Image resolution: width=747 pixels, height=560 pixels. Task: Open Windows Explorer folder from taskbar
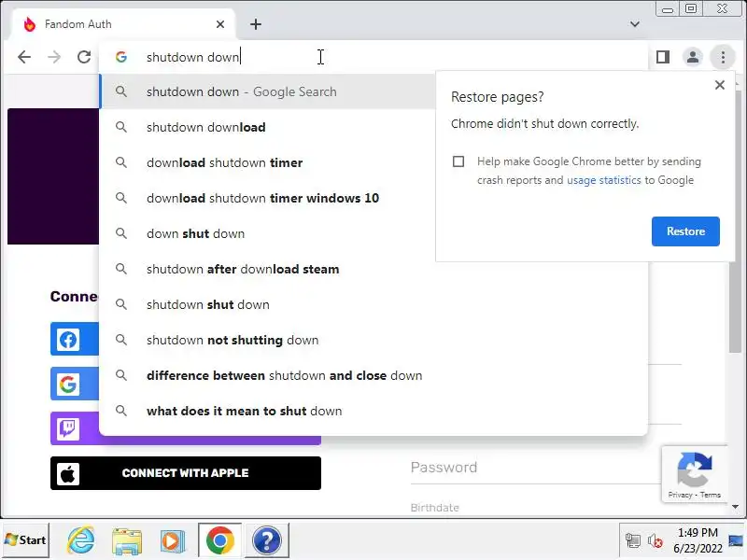[x=127, y=540]
